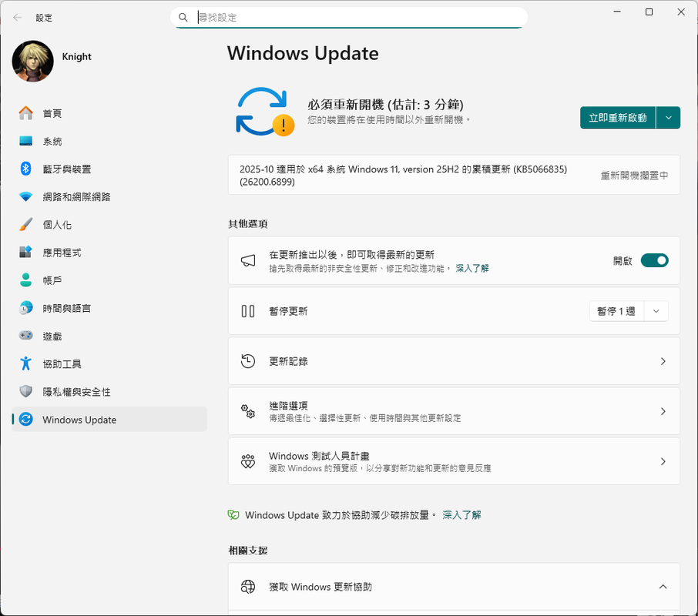Click the Bluetooth icon for 藍牙與裝置
This screenshot has width=698, height=616.
pos(26,169)
